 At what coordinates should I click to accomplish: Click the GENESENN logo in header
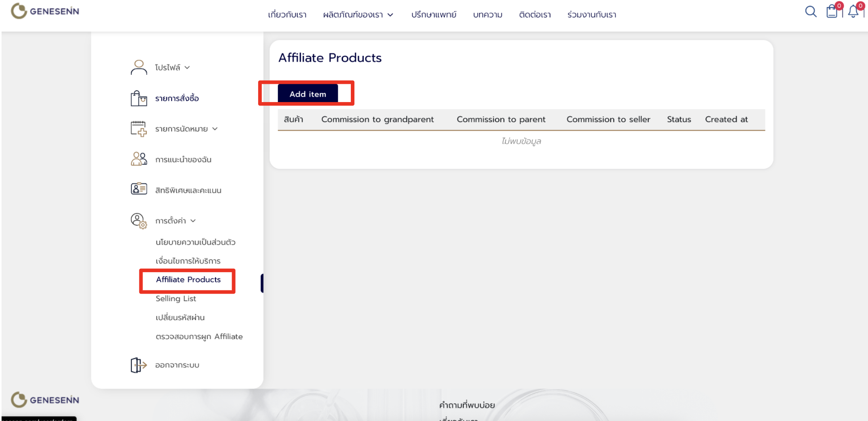(x=45, y=11)
